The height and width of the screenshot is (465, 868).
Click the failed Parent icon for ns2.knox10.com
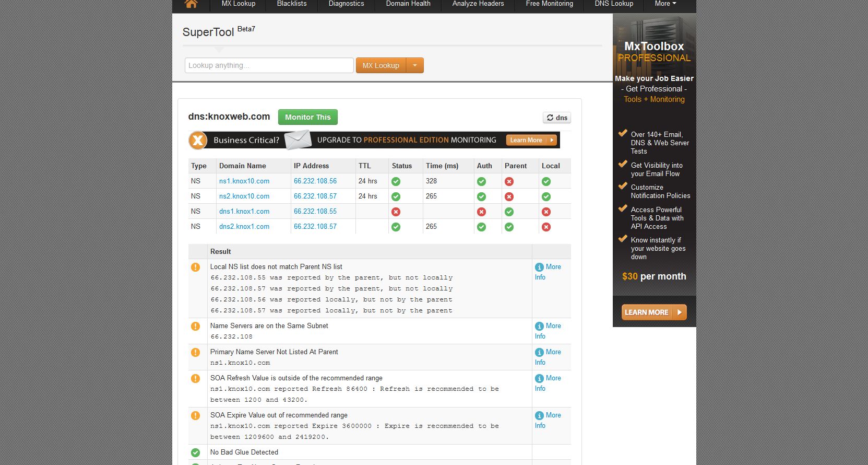click(509, 196)
